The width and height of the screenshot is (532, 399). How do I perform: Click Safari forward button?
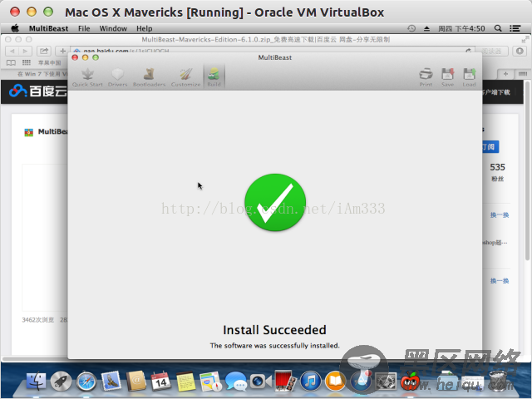(x=25, y=51)
